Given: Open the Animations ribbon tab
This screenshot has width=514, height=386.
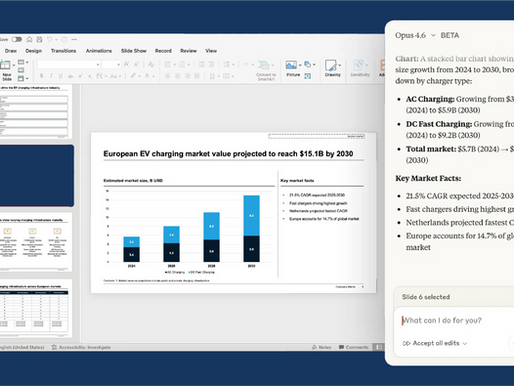Looking at the screenshot, I should (x=99, y=51).
